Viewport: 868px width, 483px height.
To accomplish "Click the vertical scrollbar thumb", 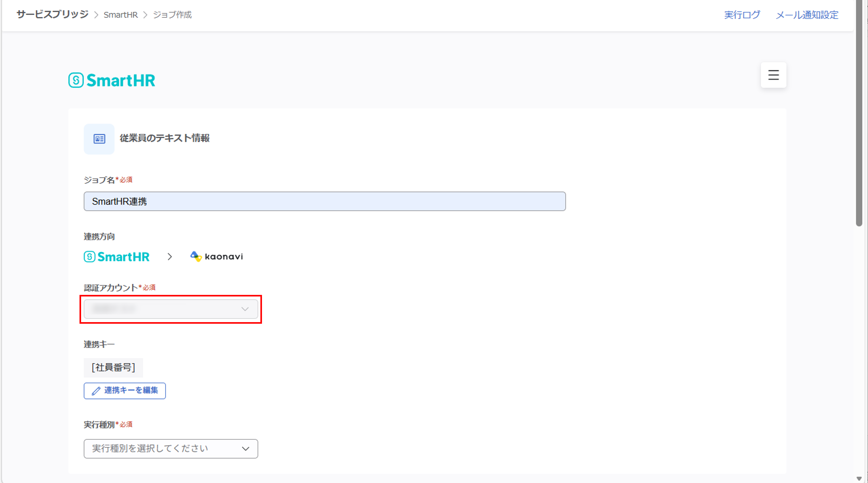I will tap(859, 113).
